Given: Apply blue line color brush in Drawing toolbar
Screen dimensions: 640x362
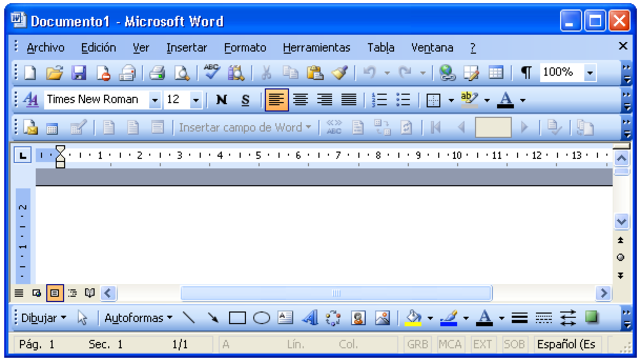Looking at the screenshot, I should (x=449, y=318).
